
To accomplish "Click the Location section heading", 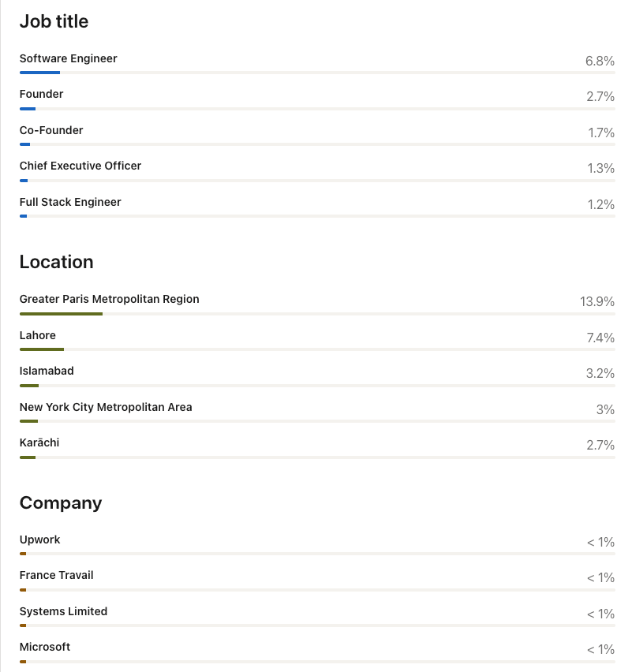I will pyautogui.click(x=57, y=262).
